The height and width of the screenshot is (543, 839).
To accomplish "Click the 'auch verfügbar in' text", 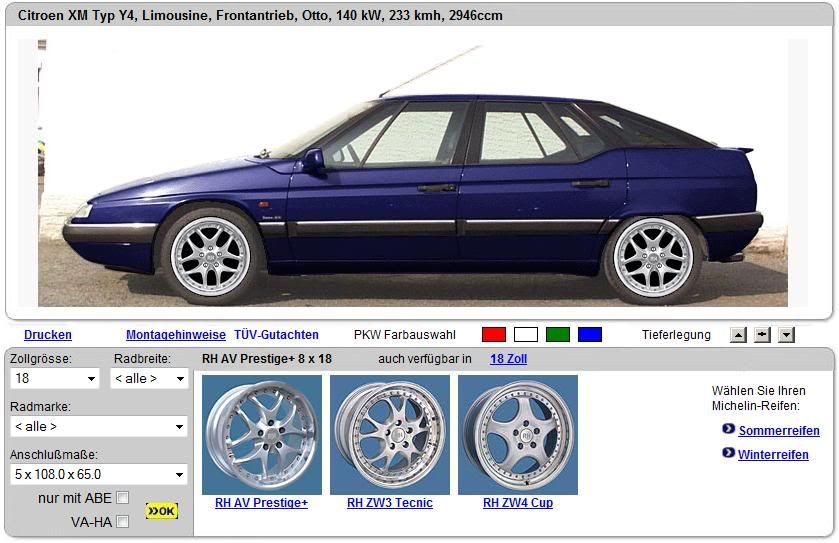I will (x=425, y=359).
